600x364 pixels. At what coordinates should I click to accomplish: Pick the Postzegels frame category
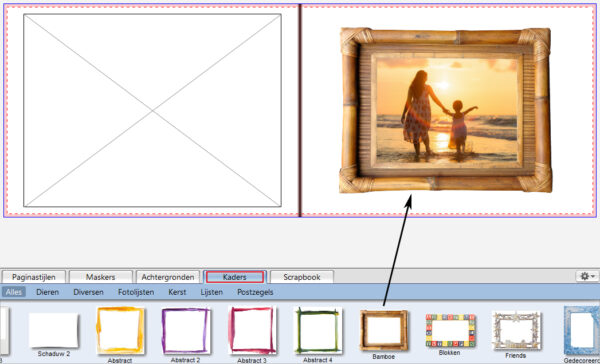255,292
